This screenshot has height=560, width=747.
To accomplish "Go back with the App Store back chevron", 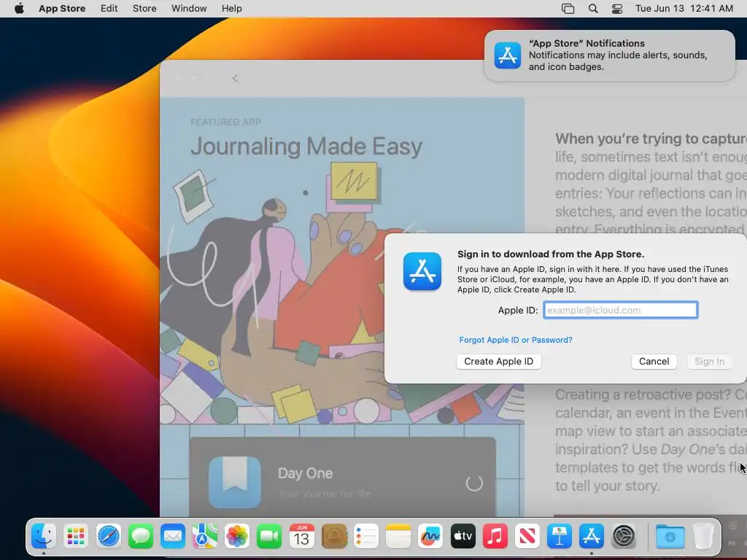I will pyautogui.click(x=235, y=79).
